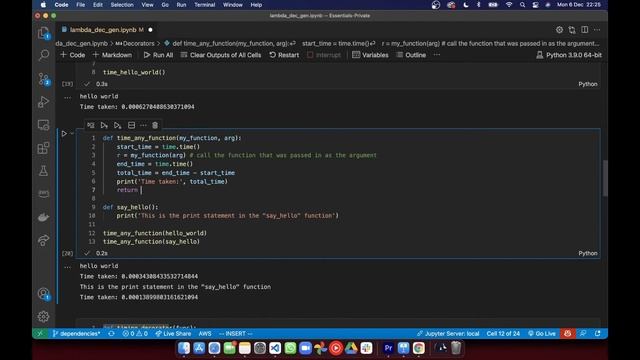
Task: Click Run All in notebook toolbar
Action: coord(158,55)
